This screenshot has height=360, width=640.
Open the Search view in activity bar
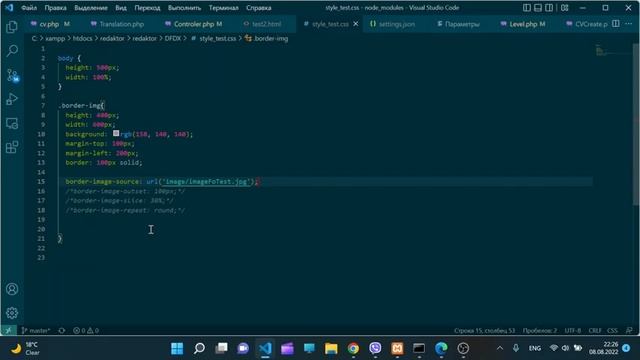tap(12, 51)
